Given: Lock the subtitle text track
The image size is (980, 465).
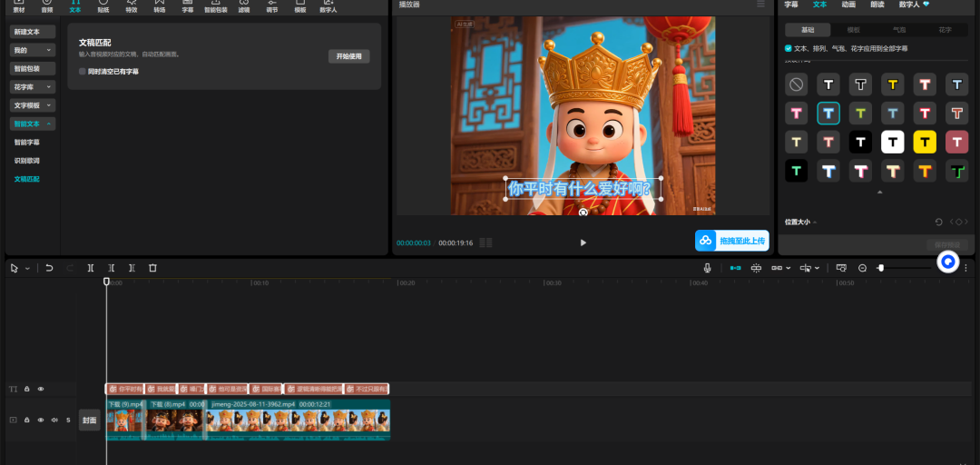Looking at the screenshot, I should click(27, 389).
